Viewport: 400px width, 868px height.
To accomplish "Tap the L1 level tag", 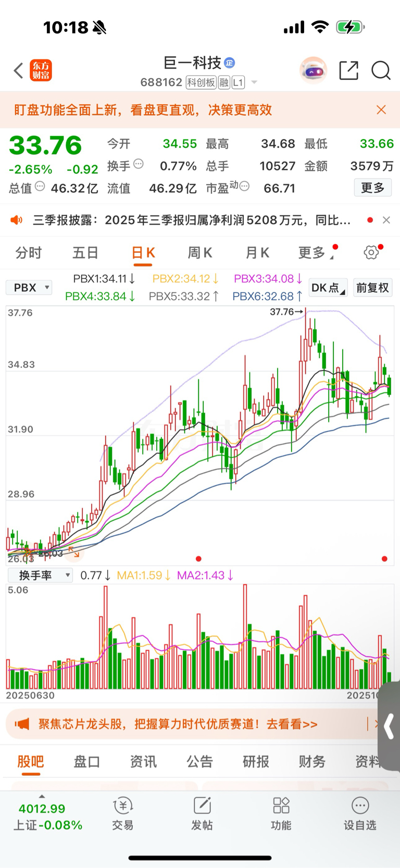I will 238,82.
